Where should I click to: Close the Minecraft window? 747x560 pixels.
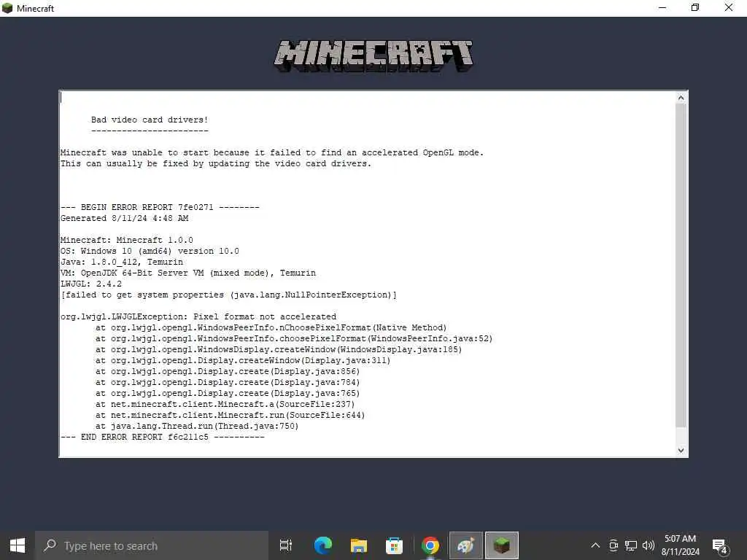click(729, 7)
